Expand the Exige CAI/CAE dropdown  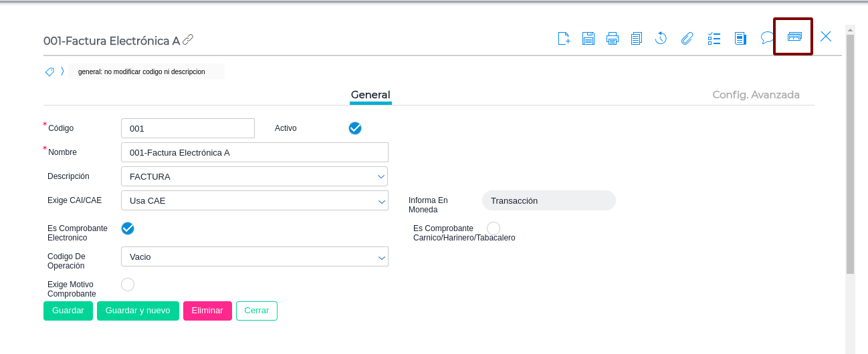click(x=254, y=200)
